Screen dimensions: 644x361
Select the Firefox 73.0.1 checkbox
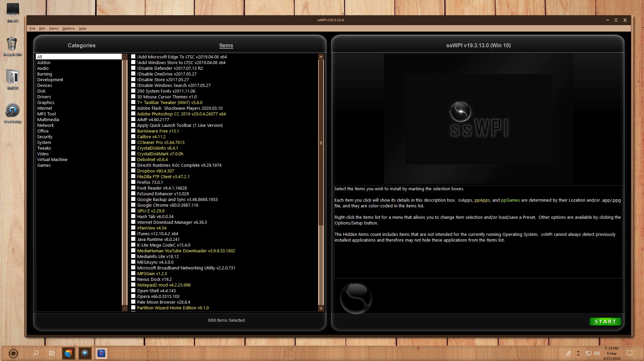tap(133, 182)
